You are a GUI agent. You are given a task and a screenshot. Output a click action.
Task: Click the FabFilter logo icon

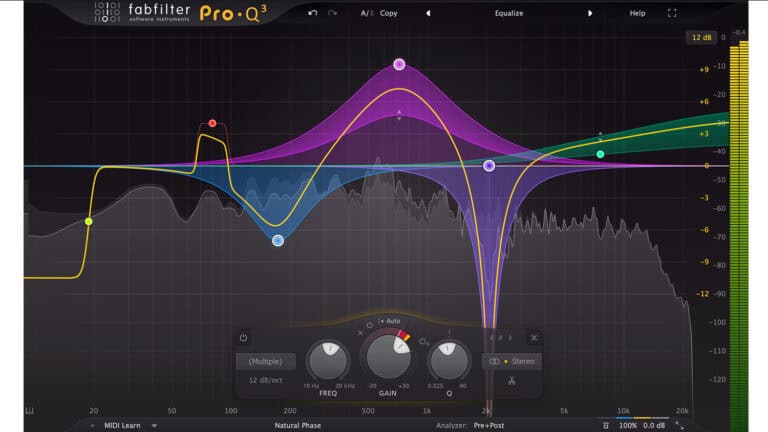107,12
